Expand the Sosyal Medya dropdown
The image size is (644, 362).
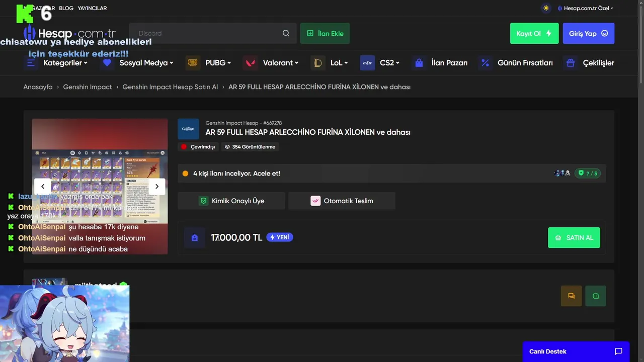click(146, 63)
